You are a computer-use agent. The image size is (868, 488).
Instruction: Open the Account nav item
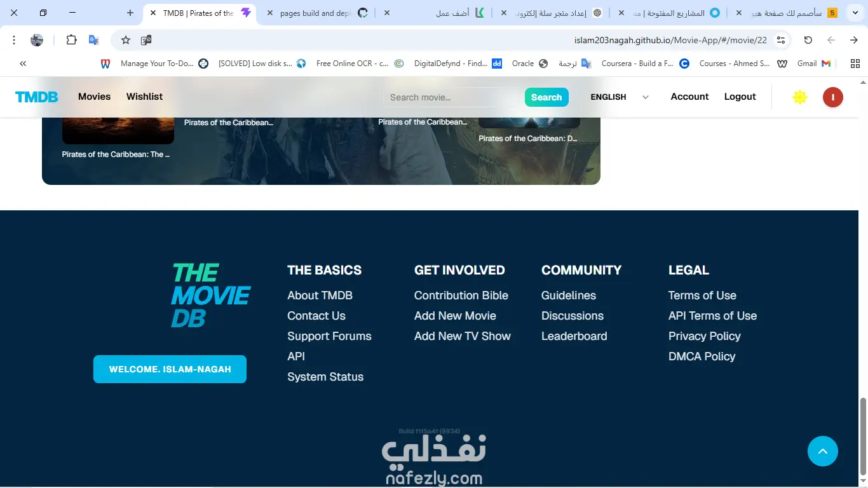689,97
